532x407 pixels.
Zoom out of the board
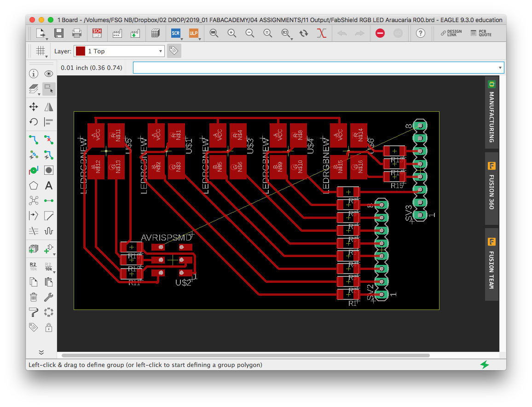[x=250, y=33]
